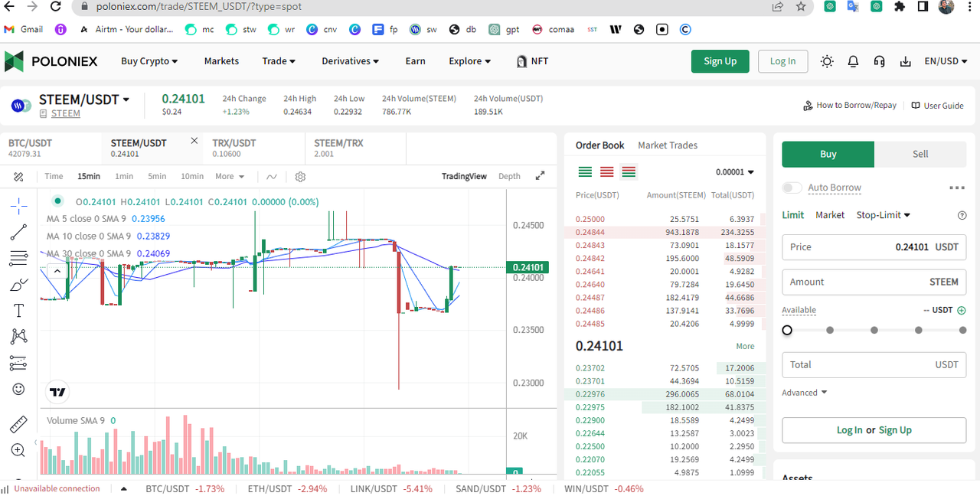Switch to the STEEM/TRX pair tab
The width and height of the screenshot is (980, 496).
(355, 148)
